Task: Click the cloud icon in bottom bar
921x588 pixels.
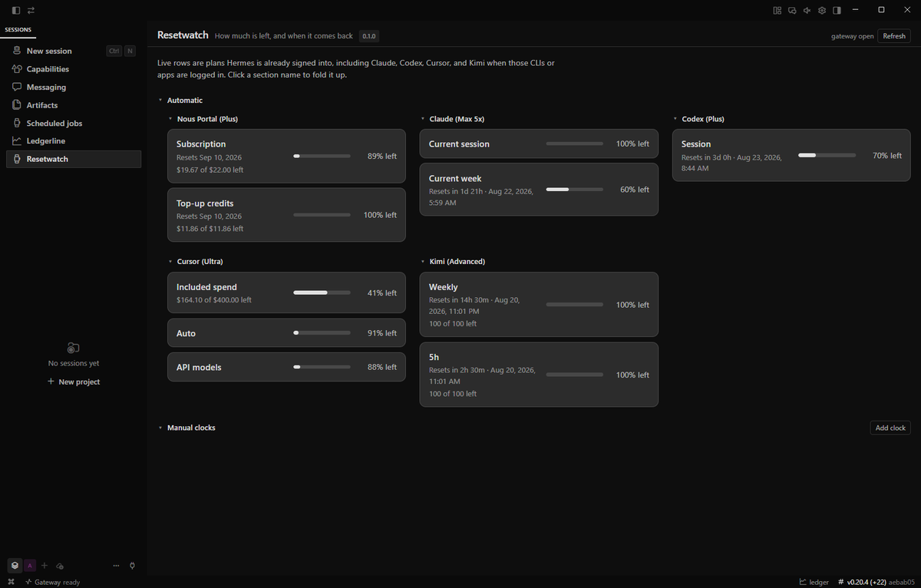Action: [x=60, y=566]
